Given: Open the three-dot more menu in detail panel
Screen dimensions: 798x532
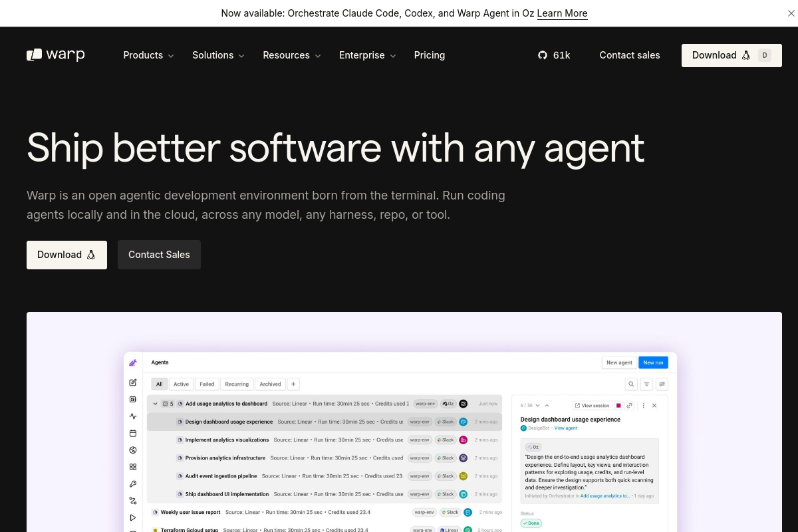Looking at the screenshot, I should click(643, 405).
